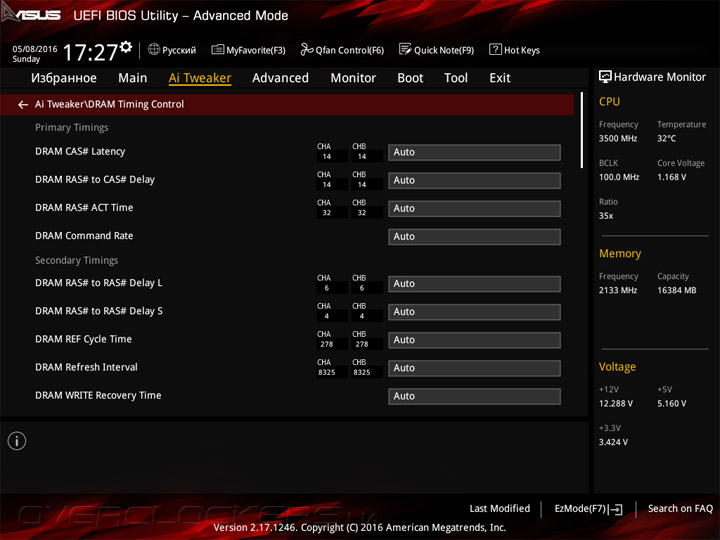This screenshot has width=720, height=540.
Task: Open DRAM Command Rate Auto dropdown
Action: [x=474, y=236]
